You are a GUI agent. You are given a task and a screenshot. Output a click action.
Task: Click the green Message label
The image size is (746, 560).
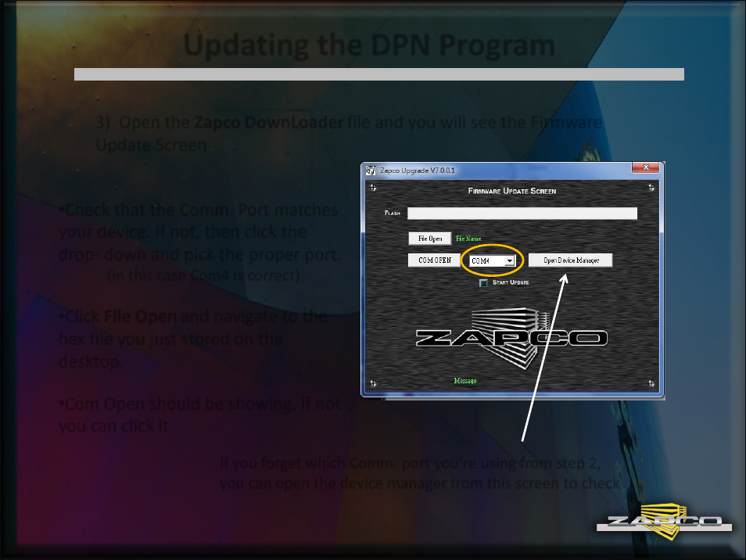(465, 381)
